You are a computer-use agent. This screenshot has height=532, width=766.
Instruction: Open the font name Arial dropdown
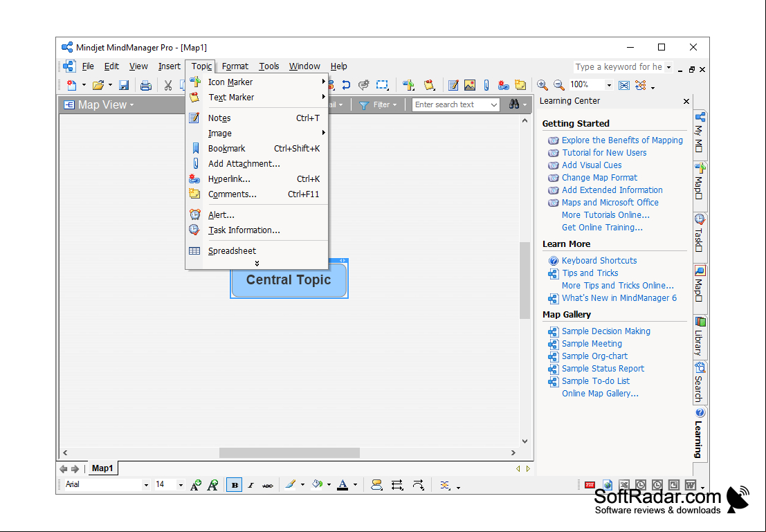145,485
